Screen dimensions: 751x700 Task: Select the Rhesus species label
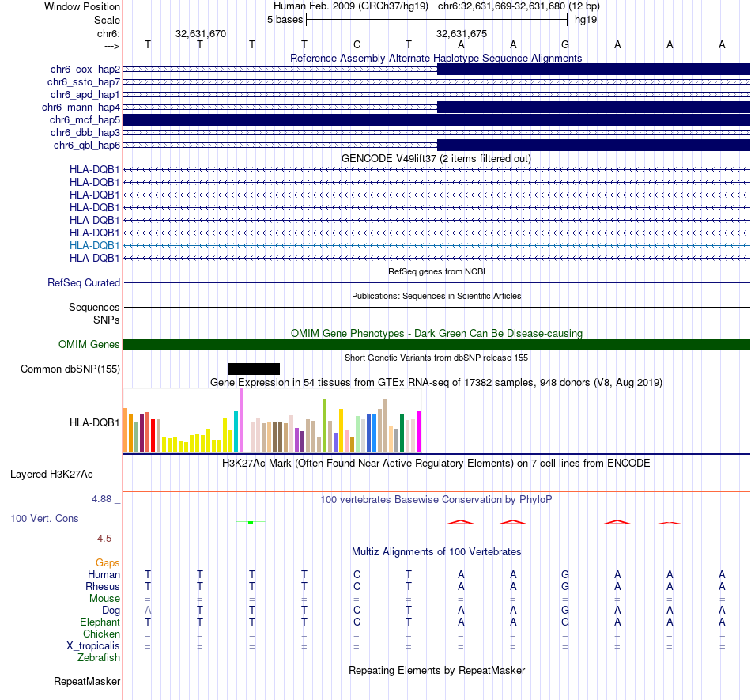click(103, 586)
